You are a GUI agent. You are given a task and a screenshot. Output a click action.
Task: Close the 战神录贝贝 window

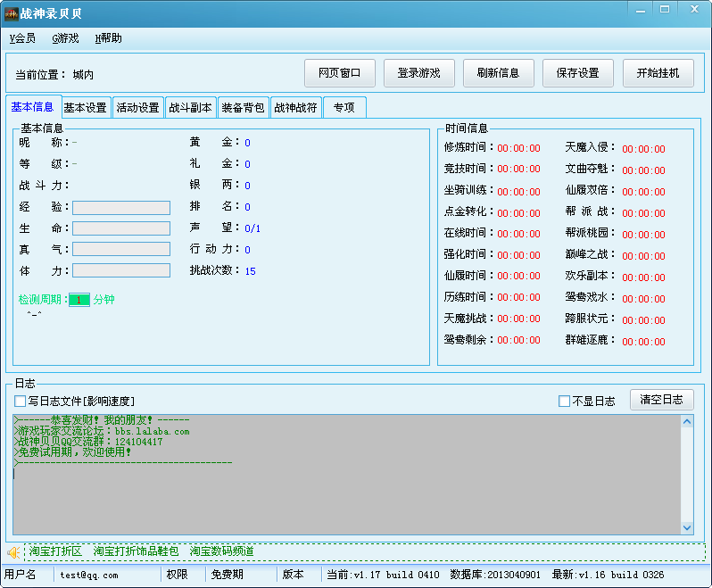694,10
